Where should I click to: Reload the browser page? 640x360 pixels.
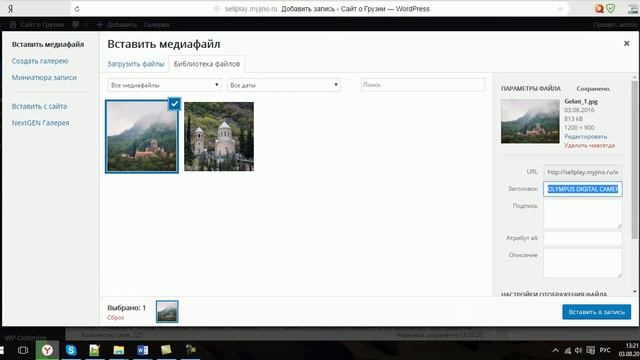pyautogui.click(x=77, y=9)
